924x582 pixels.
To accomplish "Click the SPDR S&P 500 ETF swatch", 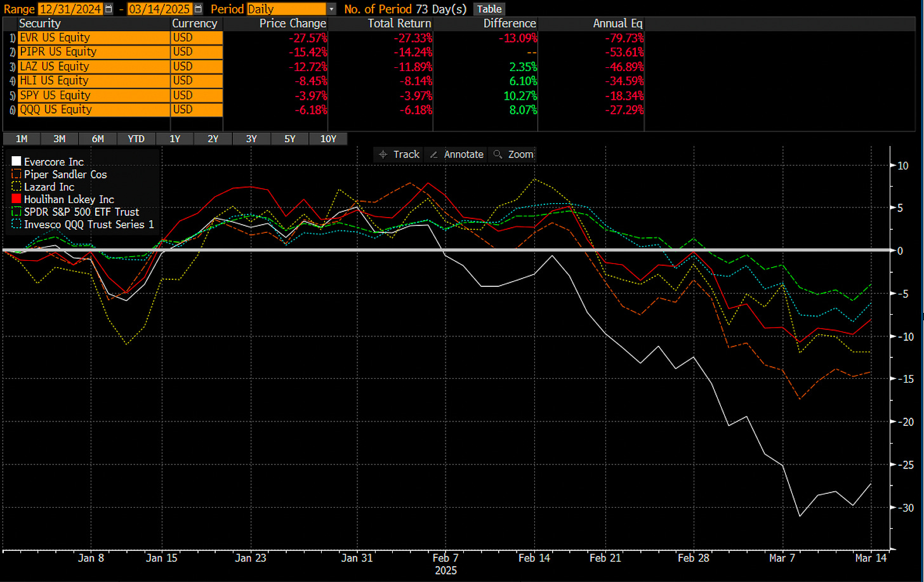I will pyautogui.click(x=16, y=212).
